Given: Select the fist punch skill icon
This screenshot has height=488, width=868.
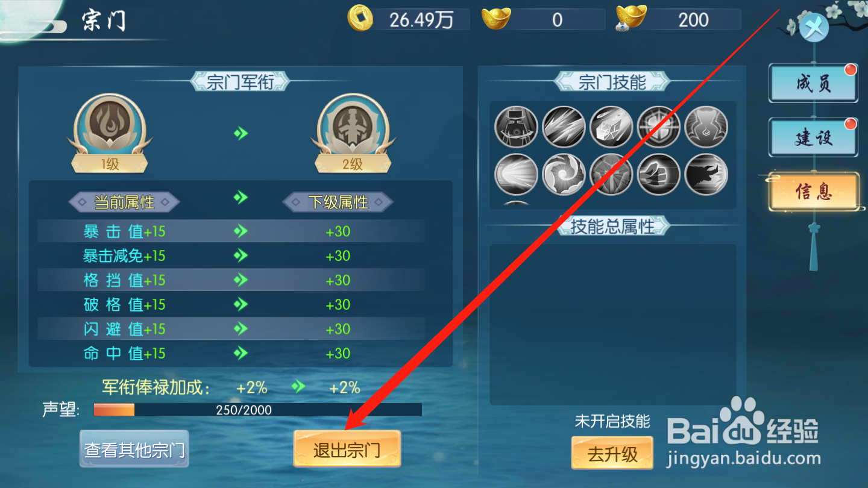Looking at the screenshot, I should tap(659, 175).
